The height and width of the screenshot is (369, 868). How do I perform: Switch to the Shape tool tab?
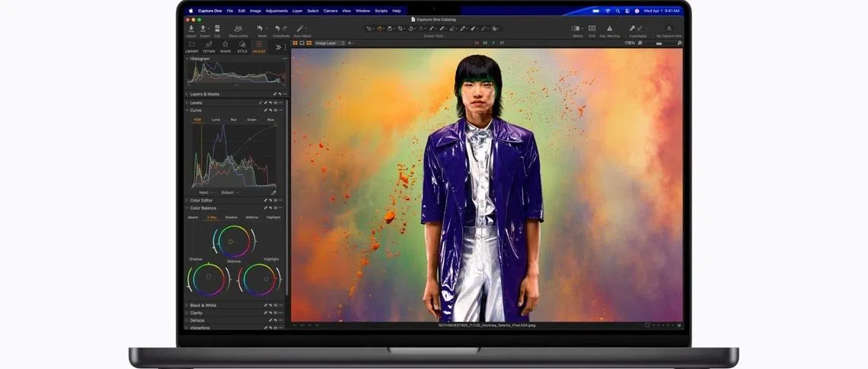click(x=225, y=47)
